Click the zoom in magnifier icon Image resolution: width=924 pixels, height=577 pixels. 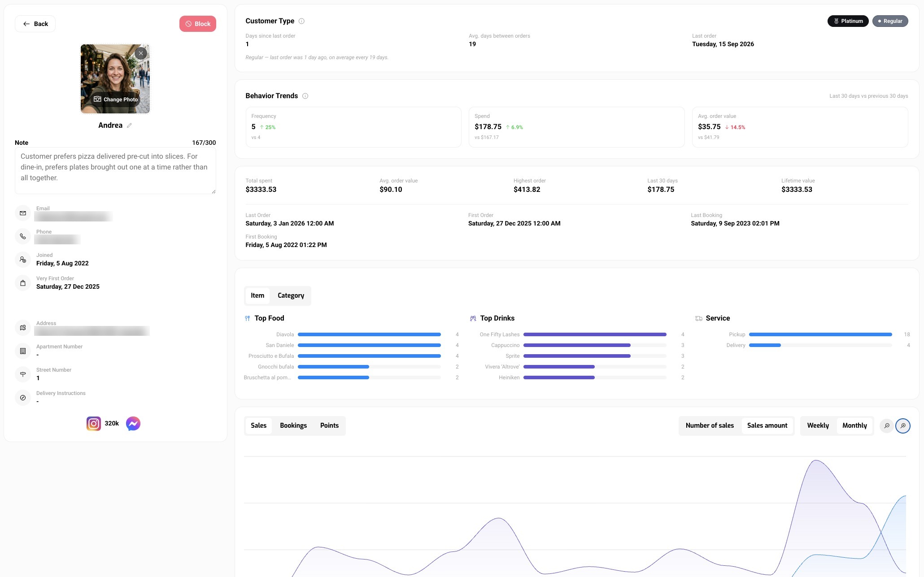(903, 426)
